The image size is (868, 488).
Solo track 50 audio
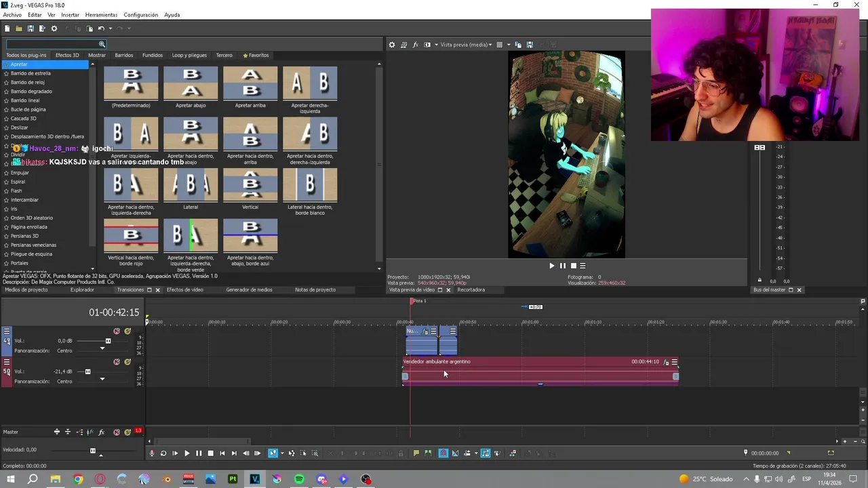(127, 362)
